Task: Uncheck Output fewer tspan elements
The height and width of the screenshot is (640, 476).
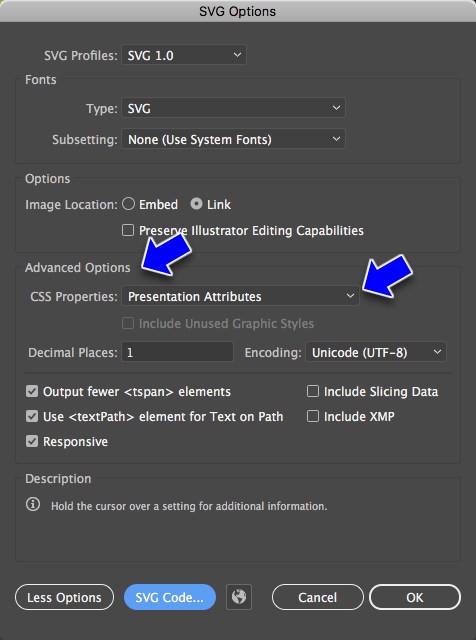Action: click(32, 391)
